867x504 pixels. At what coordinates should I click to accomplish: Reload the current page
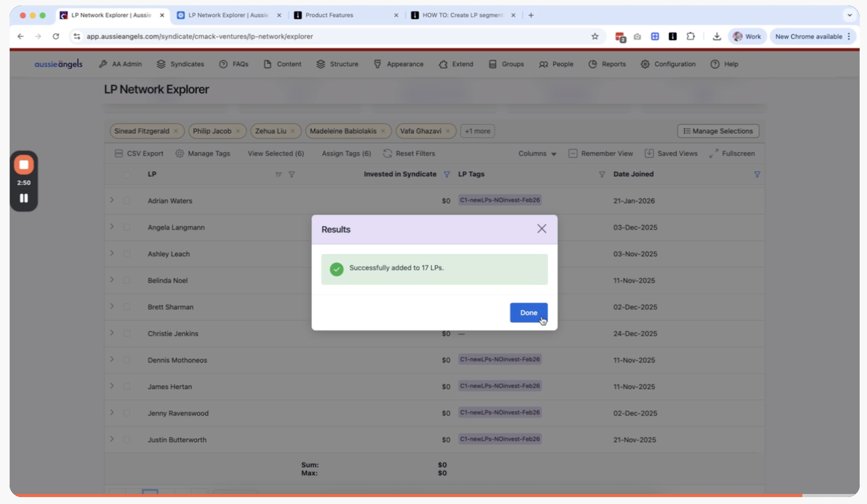(x=56, y=36)
